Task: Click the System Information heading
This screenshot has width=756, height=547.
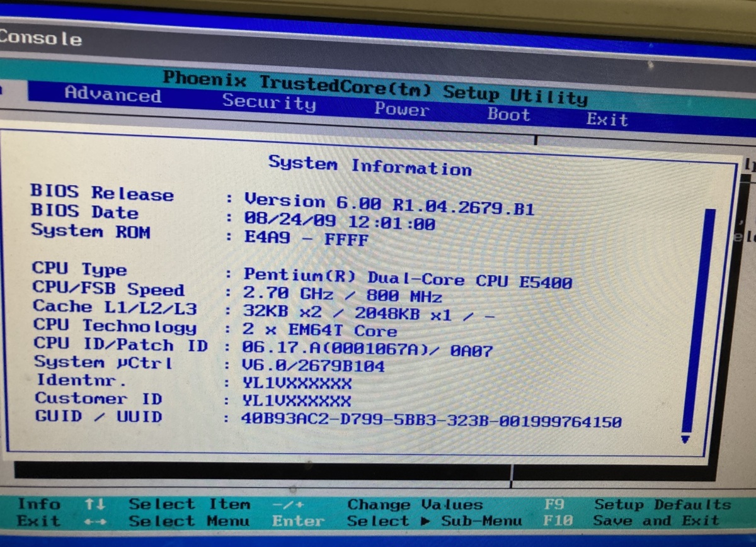Action: click(x=370, y=166)
